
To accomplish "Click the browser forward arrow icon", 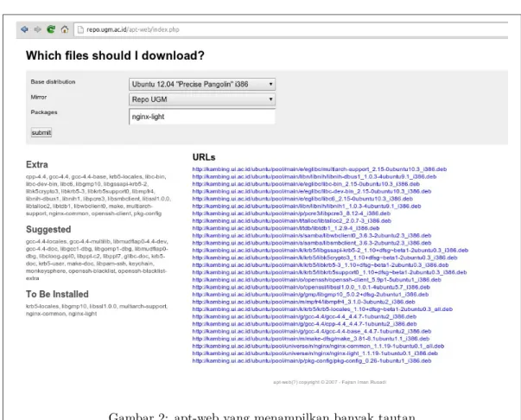I will pos(37,29).
